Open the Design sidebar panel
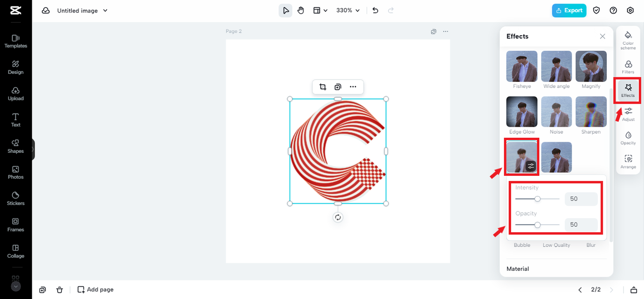Viewport: 644px width, 299px height. pos(16,67)
